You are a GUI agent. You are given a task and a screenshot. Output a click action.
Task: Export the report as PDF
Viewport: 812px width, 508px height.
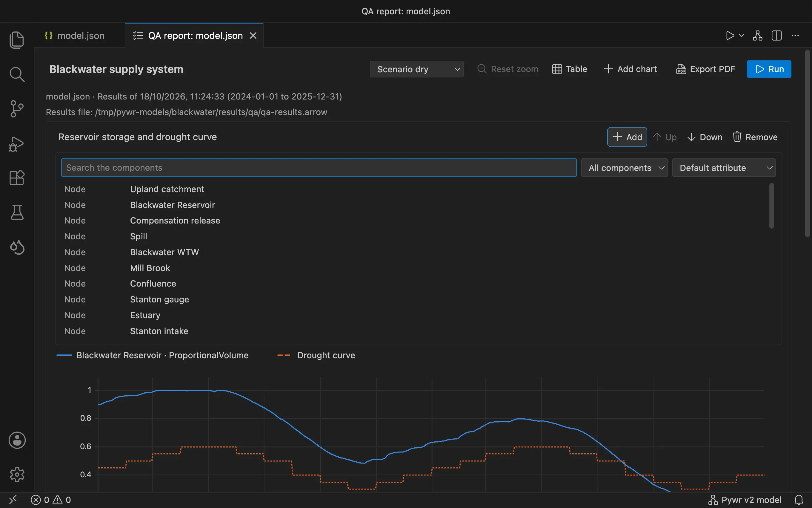[x=705, y=69]
